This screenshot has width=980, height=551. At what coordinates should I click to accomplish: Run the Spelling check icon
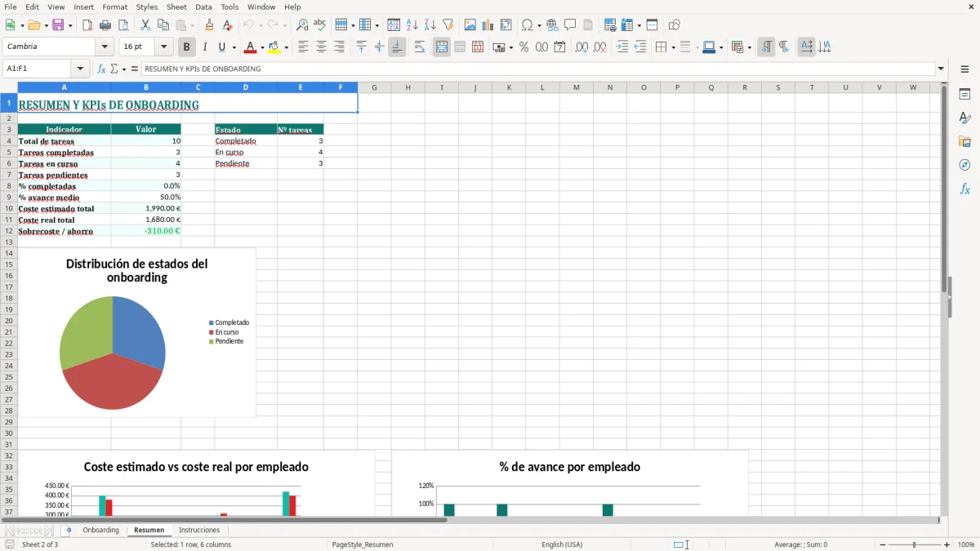coord(320,25)
